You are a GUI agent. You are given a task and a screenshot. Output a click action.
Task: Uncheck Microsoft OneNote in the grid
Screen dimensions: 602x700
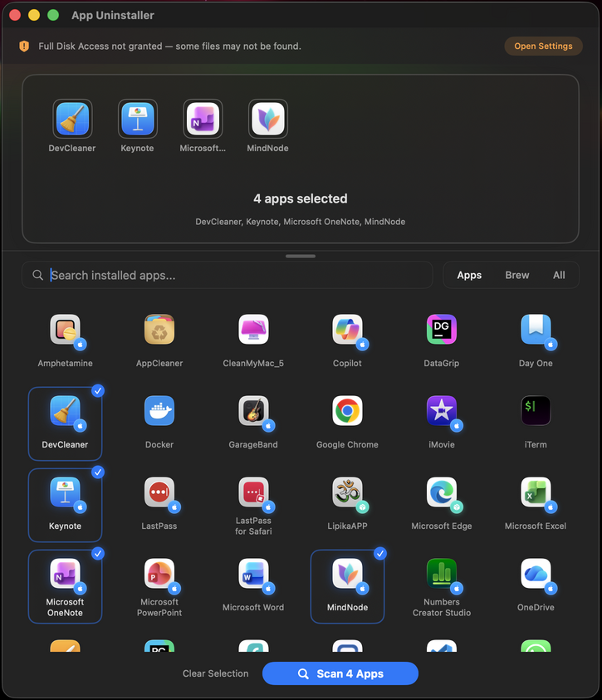(x=65, y=586)
